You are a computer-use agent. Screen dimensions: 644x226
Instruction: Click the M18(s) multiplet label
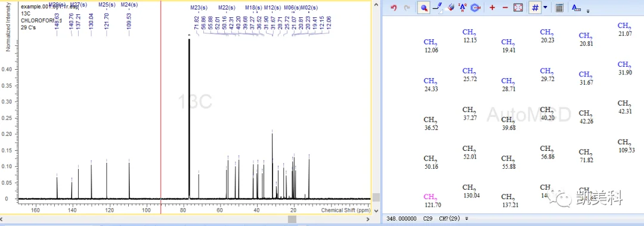tap(253, 8)
